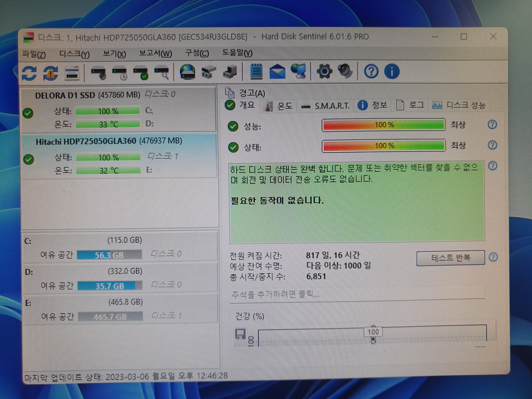Click the 6,851 start/stop count value
The width and height of the screenshot is (532, 399).
316,276
